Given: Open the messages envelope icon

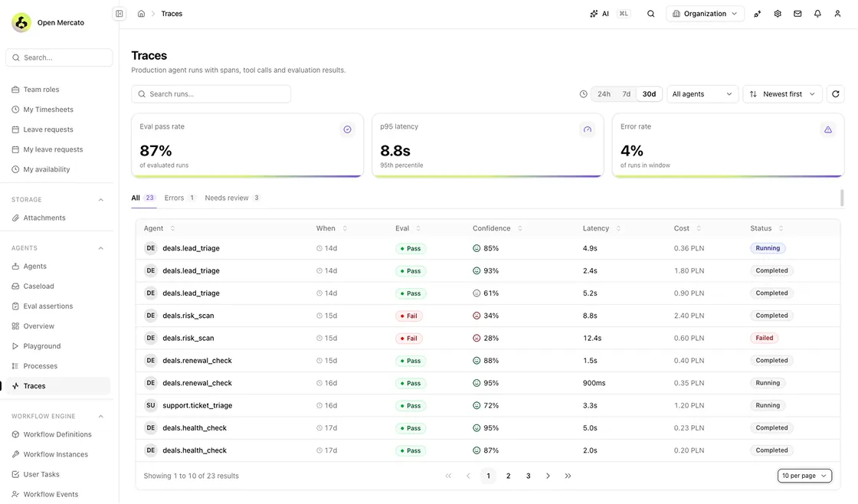Looking at the screenshot, I should click(797, 14).
